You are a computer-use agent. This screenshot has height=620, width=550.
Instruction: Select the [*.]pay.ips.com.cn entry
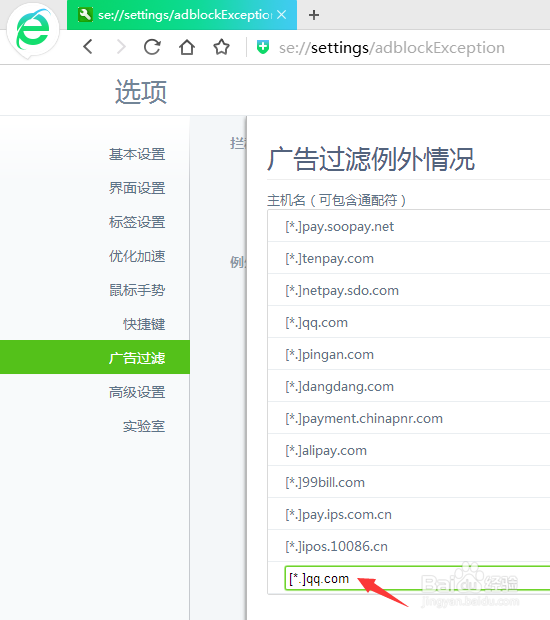(409, 514)
